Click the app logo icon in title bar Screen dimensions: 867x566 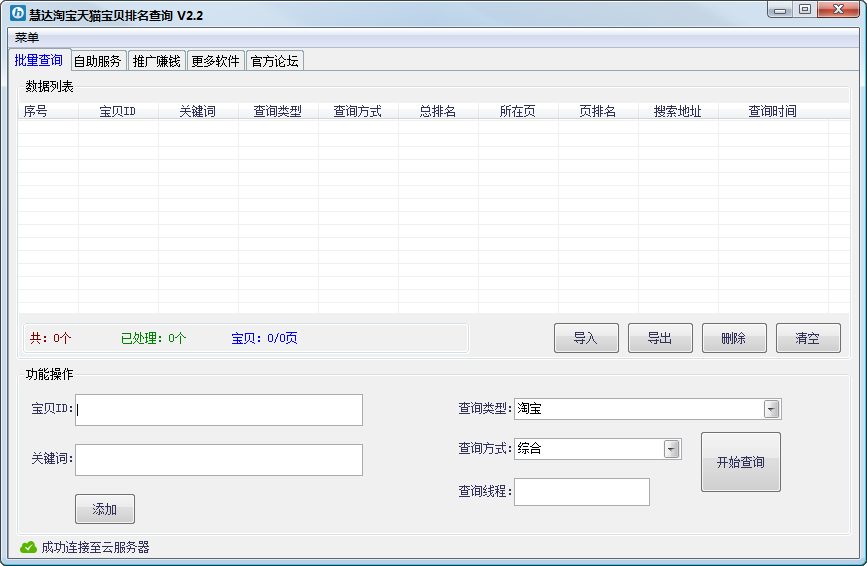point(17,15)
